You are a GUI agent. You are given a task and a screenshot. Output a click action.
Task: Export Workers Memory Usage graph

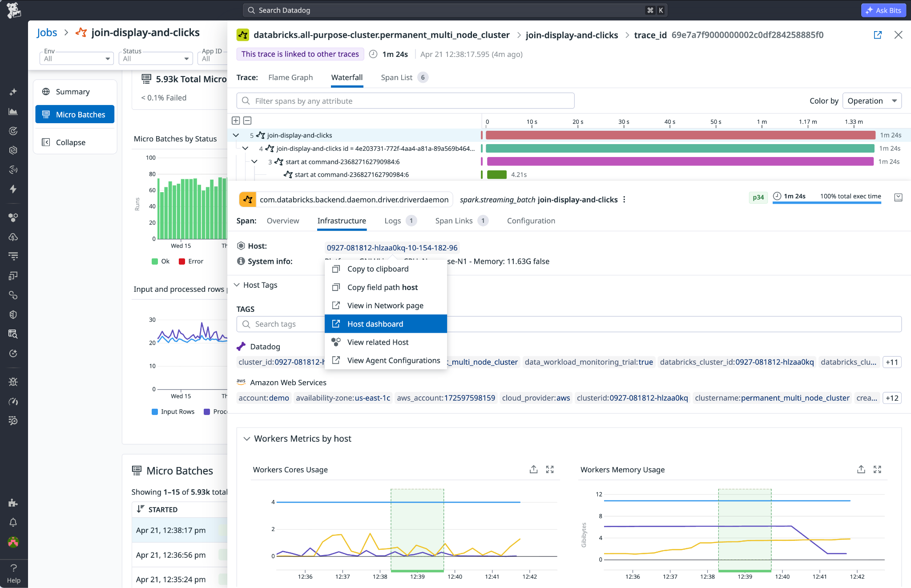tap(861, 469)
